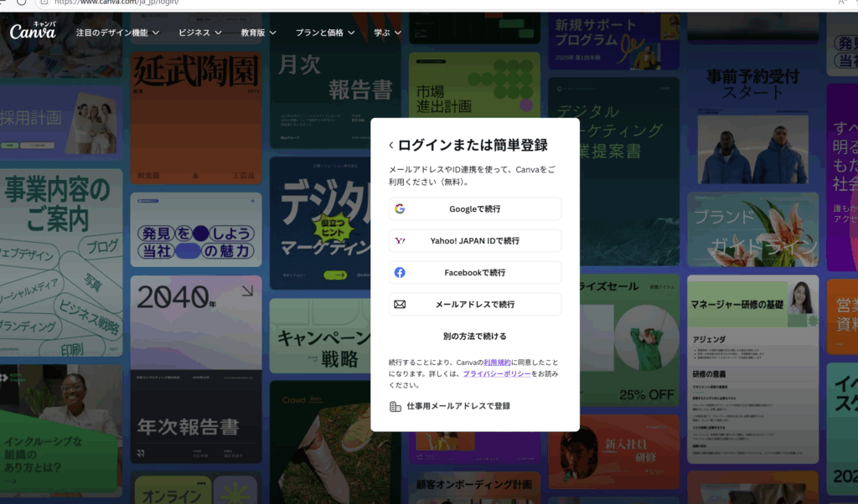Continue with Google (Googleで続行)
The height and width of the screenshot is (504, 858).
point(475,208)
